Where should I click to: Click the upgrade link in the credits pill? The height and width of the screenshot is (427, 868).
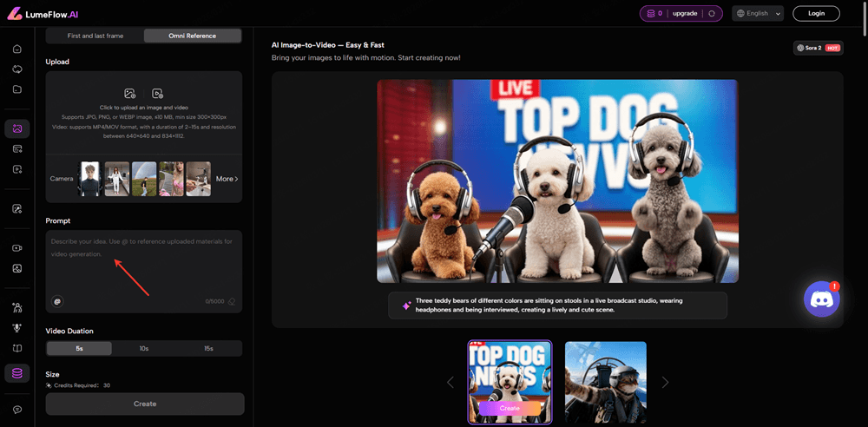685,14
